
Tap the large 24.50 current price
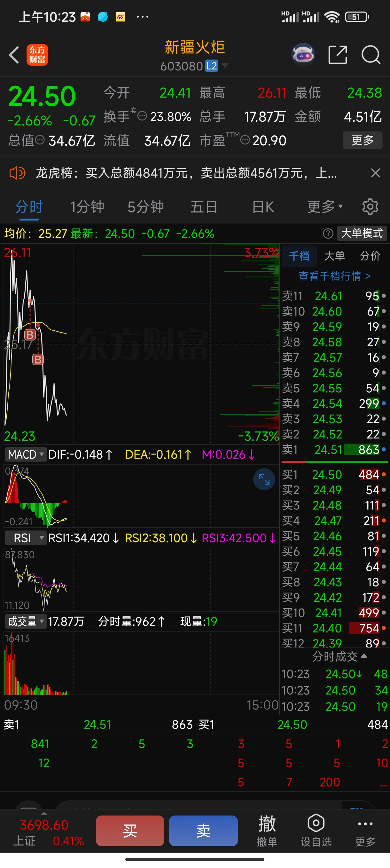pyautogui.click(x=42, y=96)
